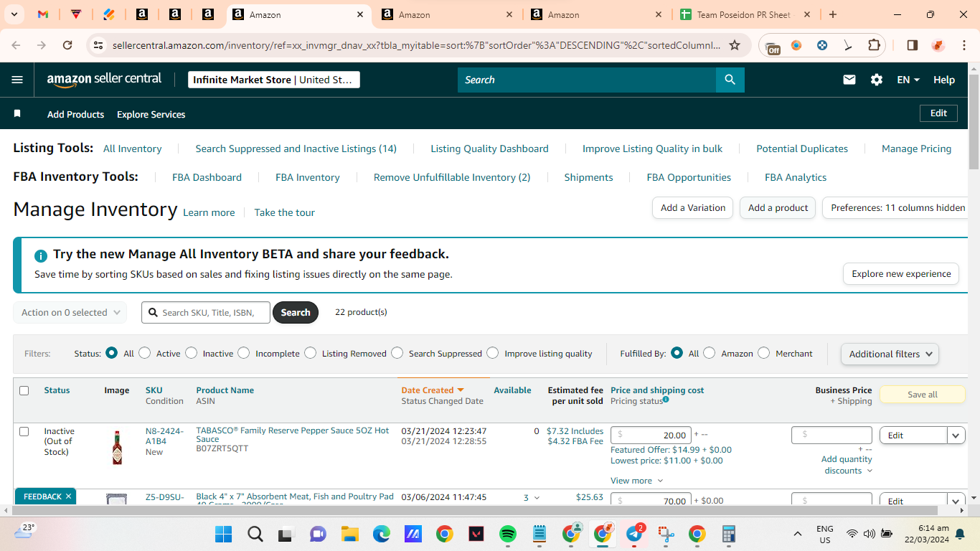Image resolution: width=980 pixels, height=551 pixels.
Task: Select the TABASCO product row checkbox
Action: click(x=24, y=431)
